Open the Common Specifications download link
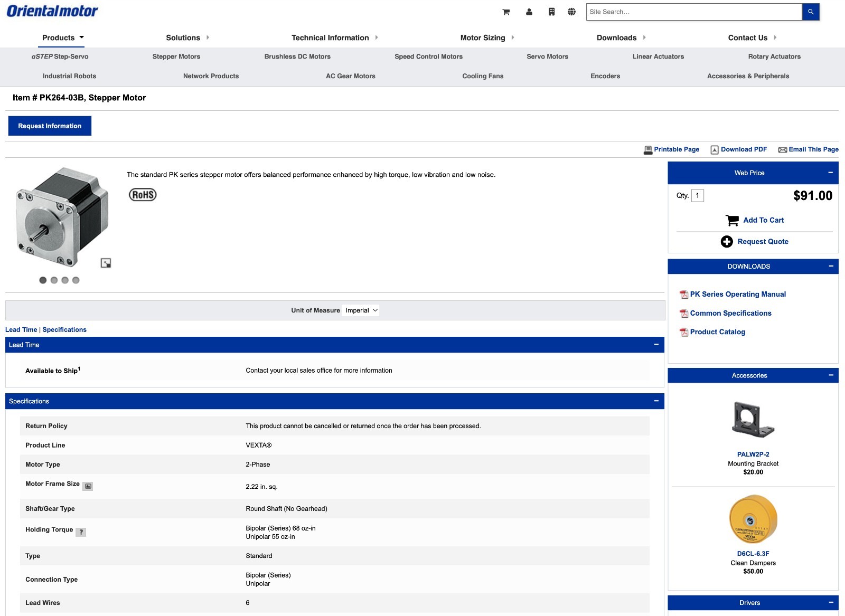The height and width of the screenshot is (616, 845). [x=730, y=313]
